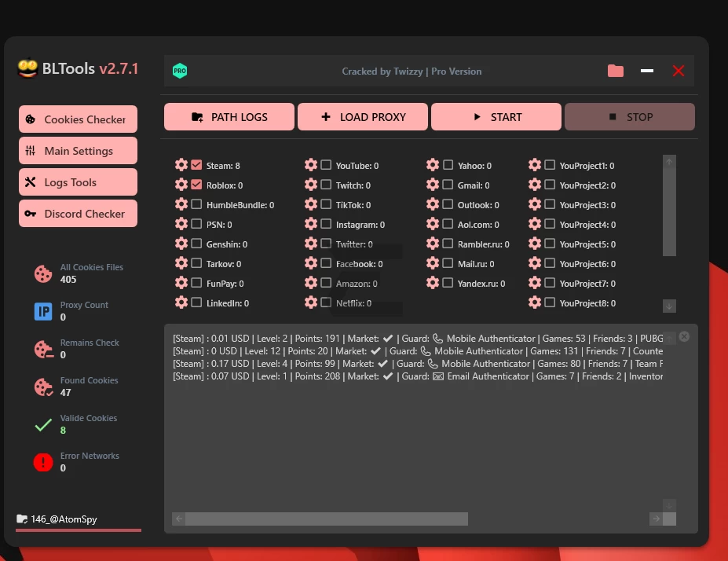Open the LinkedIn settings gear
The width and height of the screenshot is (728, 561).
(x=181, y=302)
